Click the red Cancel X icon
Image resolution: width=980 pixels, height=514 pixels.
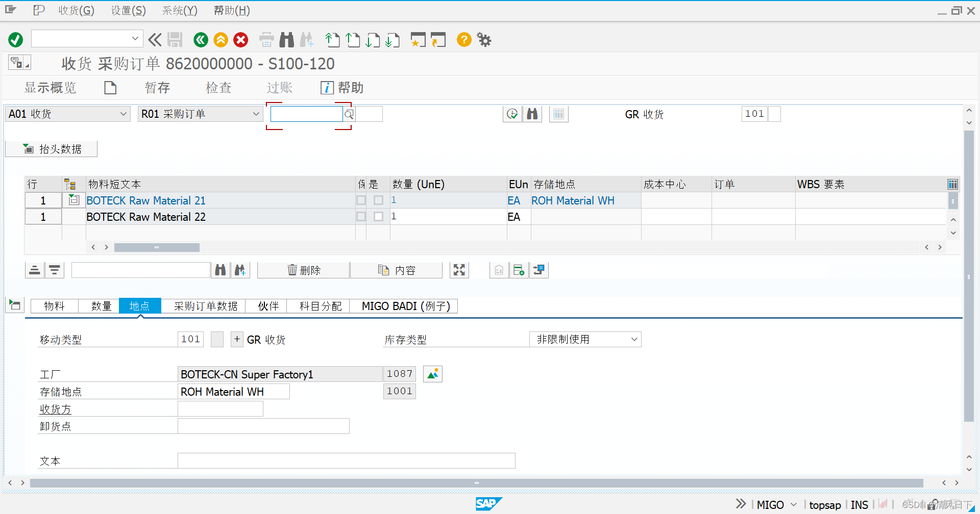[x=241, y=40]
